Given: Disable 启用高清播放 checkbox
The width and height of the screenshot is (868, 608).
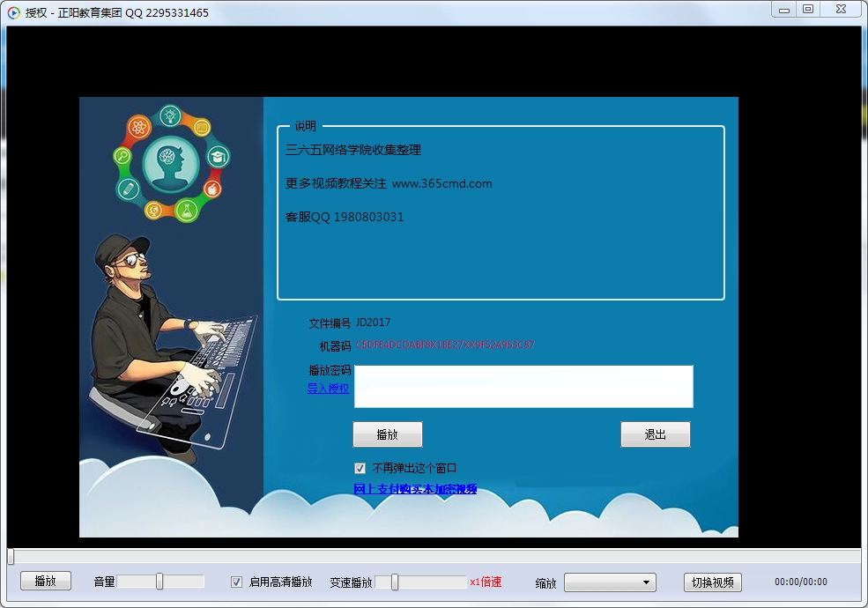Looking at the screenshot, I should pos(236,581).
